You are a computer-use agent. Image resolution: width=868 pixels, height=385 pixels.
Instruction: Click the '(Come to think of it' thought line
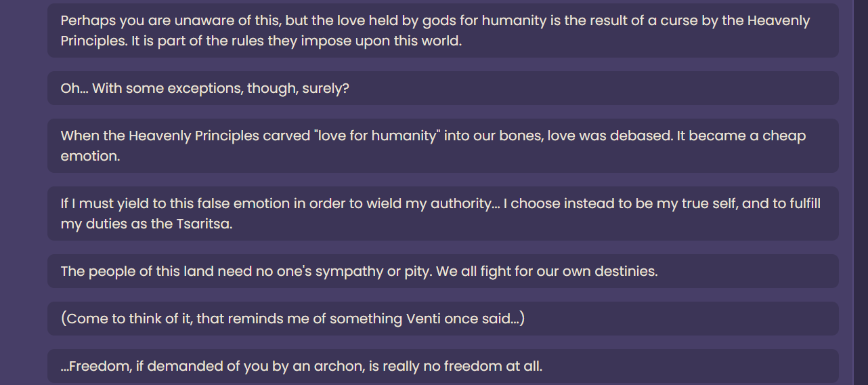coord(443,319)
